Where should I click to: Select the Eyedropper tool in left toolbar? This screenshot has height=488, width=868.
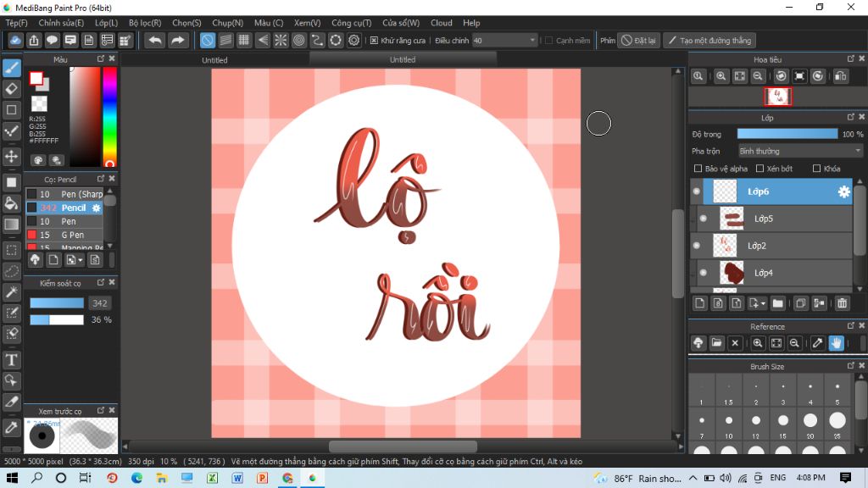(12, 427)
